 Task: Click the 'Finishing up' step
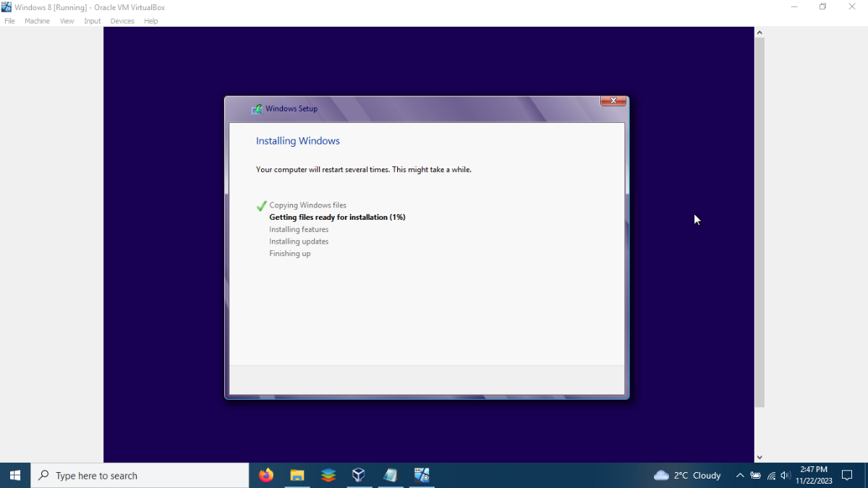point(290,254)
